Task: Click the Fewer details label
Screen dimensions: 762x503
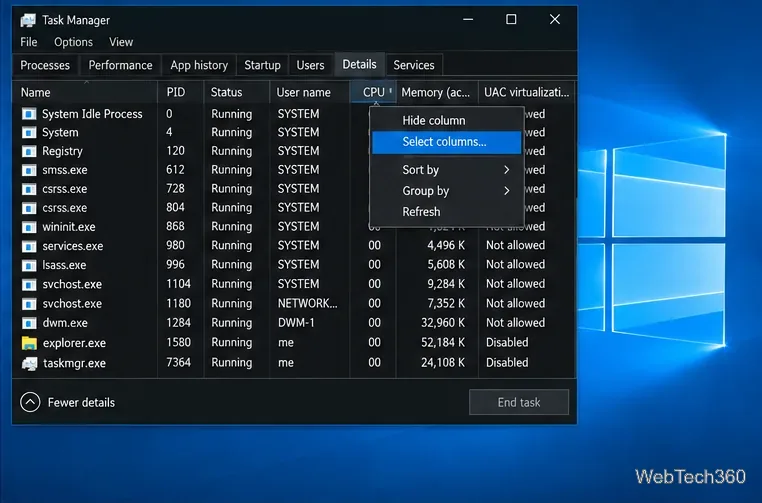Action: pyautogui.click(x=81, y=402)
